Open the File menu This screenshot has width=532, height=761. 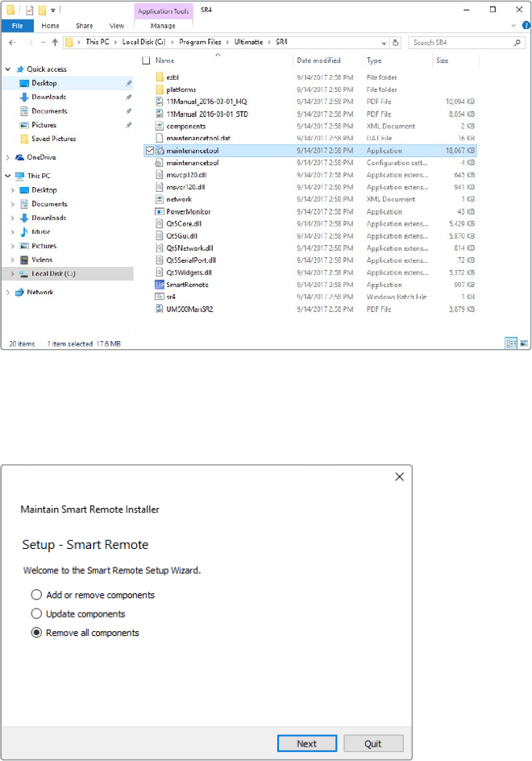(x=18, y=26)
